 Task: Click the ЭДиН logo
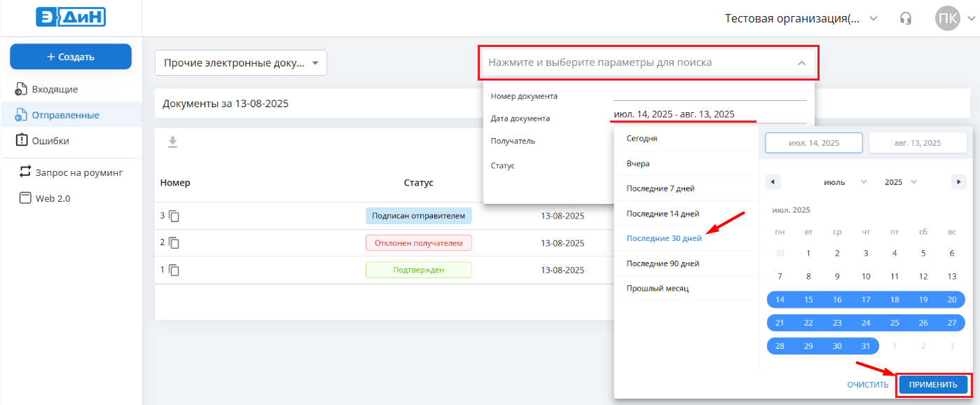click(71, 18)
